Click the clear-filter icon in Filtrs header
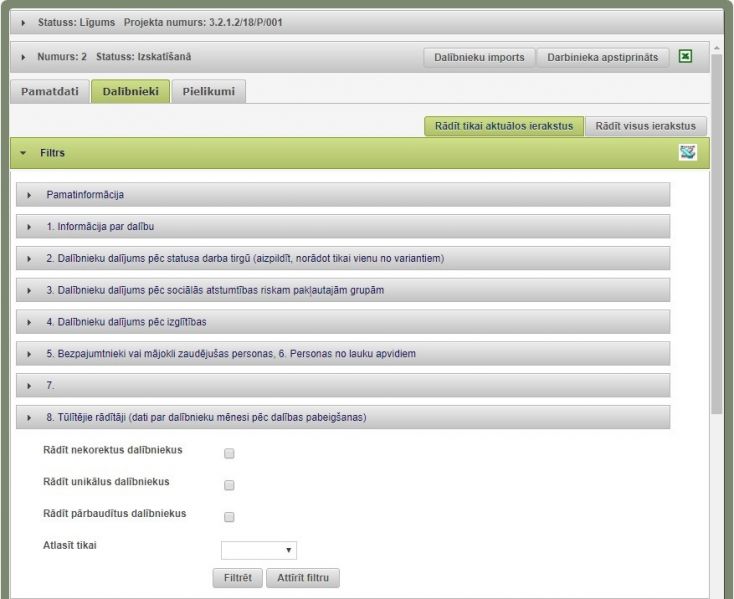This screenshot has width=734, height=599. tap(688, 152)
